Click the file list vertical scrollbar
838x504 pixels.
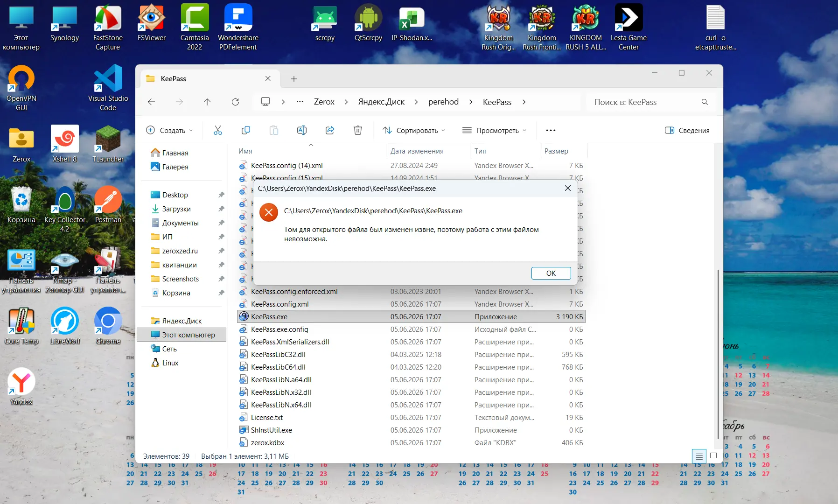(x=718, y=354)
